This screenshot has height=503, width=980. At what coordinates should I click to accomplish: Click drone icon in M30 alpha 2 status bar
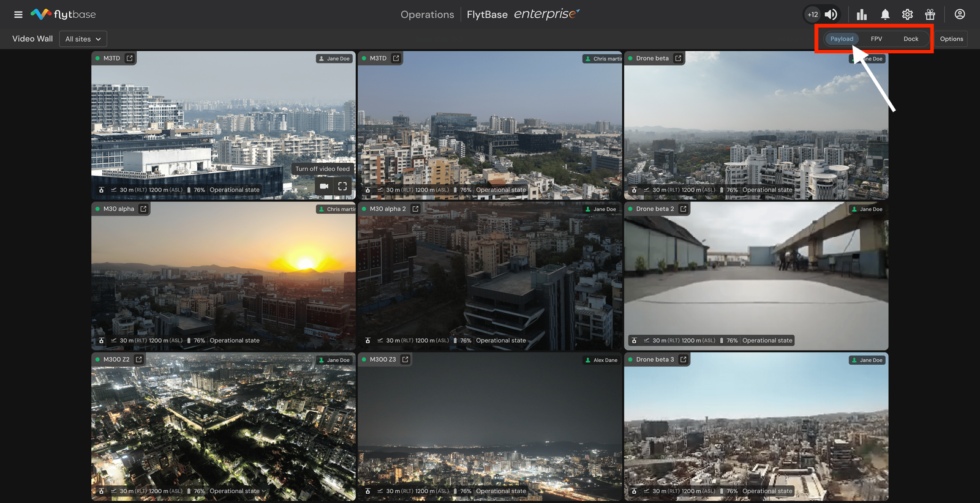[368, 340]
